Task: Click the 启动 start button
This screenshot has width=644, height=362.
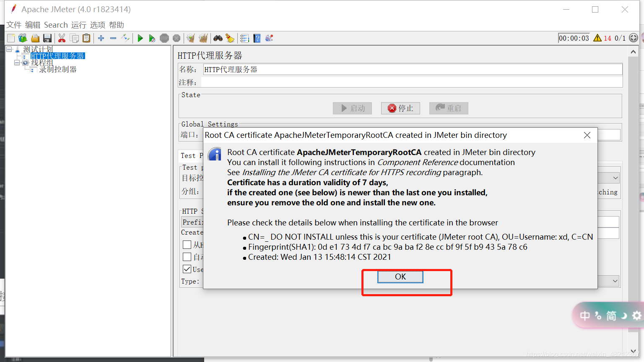Action: click(x=353, y=108)
